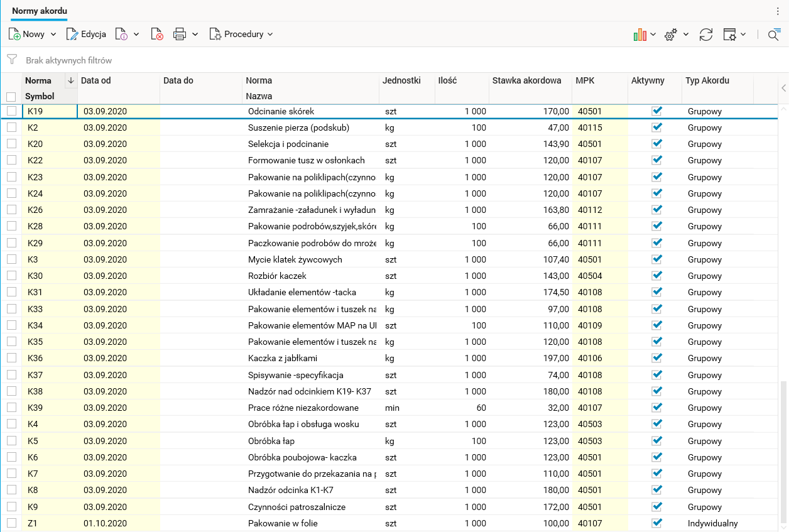
Task: Click the Edycja button
Action: coord(87,35)
